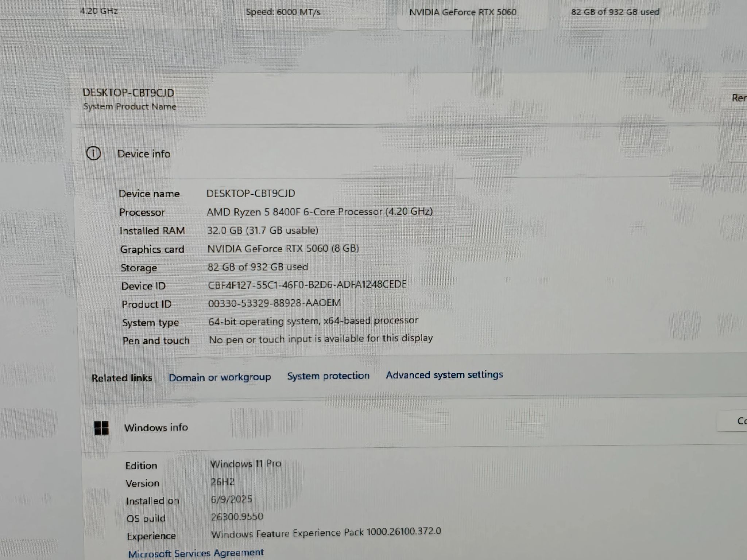Open the Microsoft Services Agreement link
Screen dimensions: 747x560
tap(196, 553)
